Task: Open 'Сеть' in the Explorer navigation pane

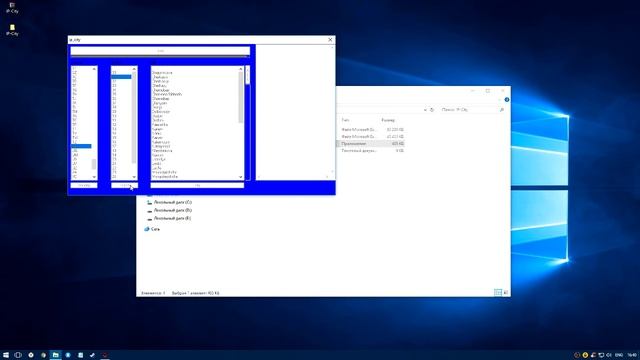Action: [x=152, y=229]
